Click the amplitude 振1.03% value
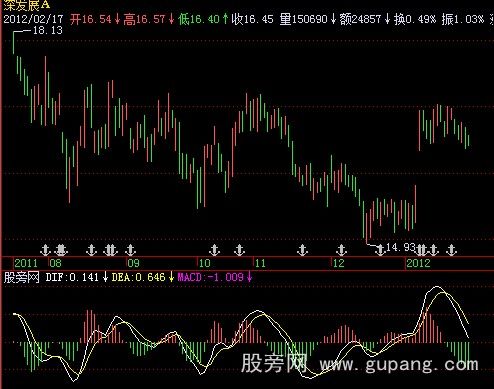Viewport: 494px width, 389px height. [x=463, y=19]
